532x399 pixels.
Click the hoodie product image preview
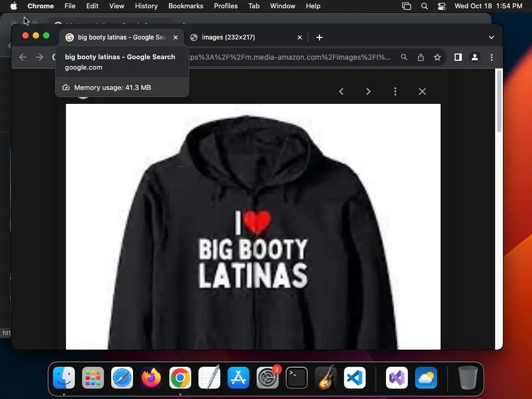click(253, 227)
